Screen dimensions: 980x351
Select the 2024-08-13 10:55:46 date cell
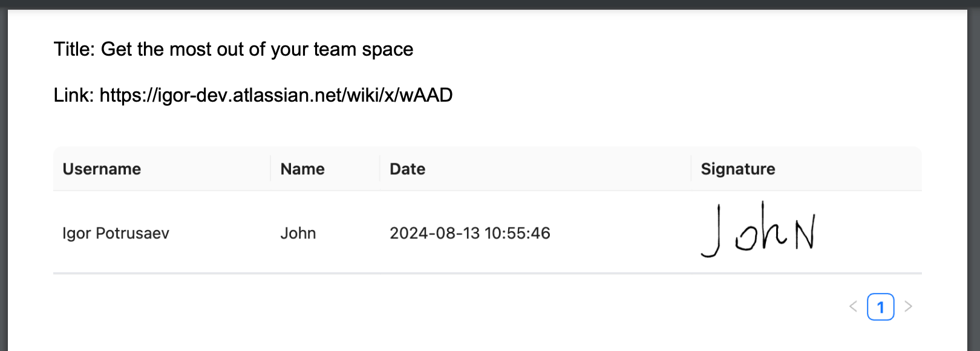pyautogui.click(x=470, y=233)
